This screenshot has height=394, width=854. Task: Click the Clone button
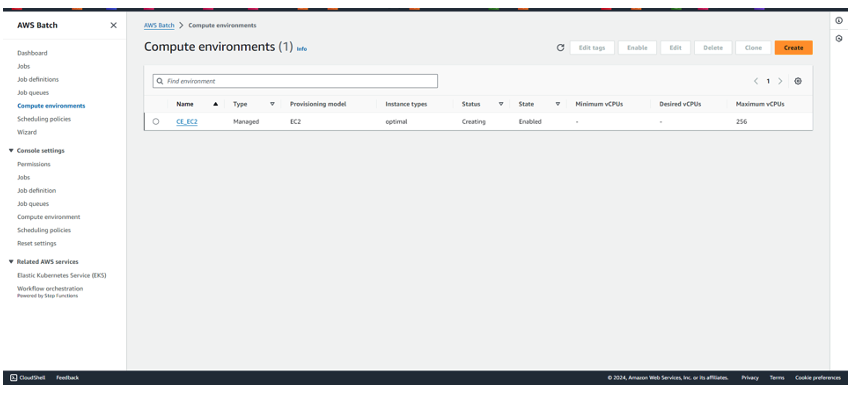click(753, 48)
